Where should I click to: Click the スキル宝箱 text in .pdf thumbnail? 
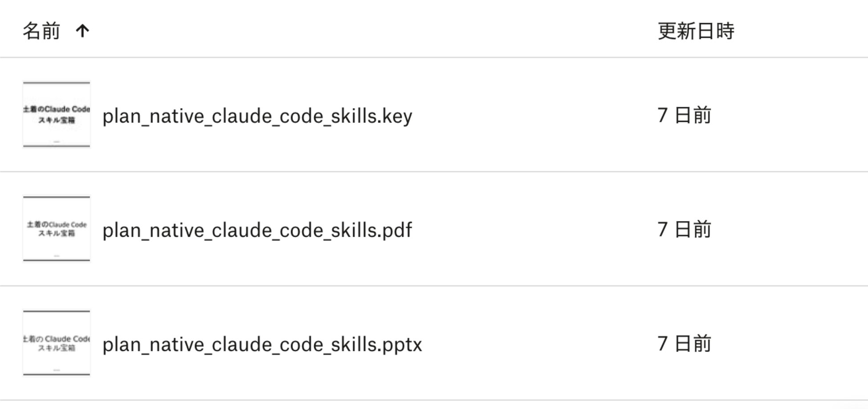[x=57, y=233]
